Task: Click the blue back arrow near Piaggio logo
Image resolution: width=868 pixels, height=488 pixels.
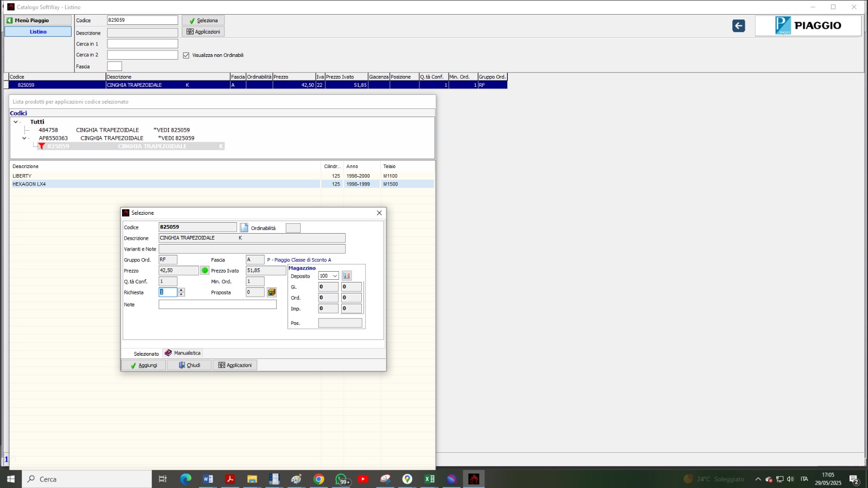Action: 738,26
